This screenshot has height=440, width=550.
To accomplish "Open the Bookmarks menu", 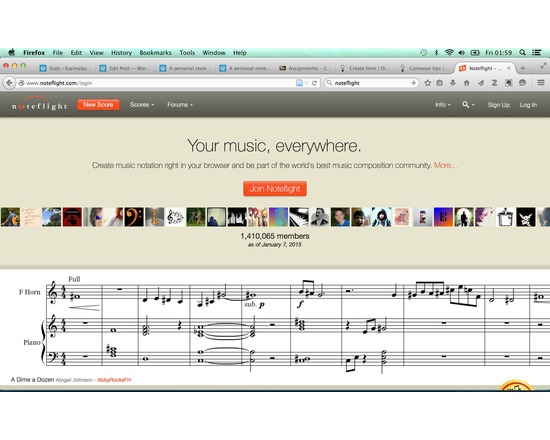I will (155, 53).
